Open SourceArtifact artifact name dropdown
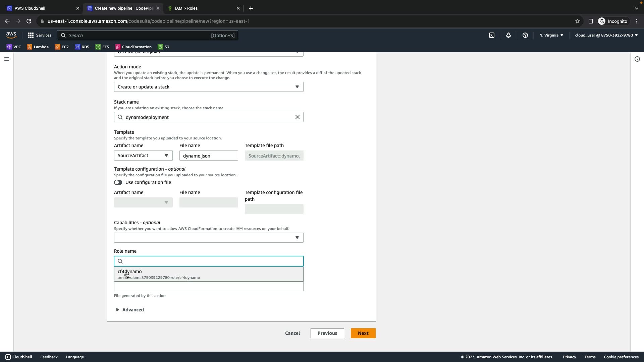The image size is (644, 362). click(x=143, y=156)
